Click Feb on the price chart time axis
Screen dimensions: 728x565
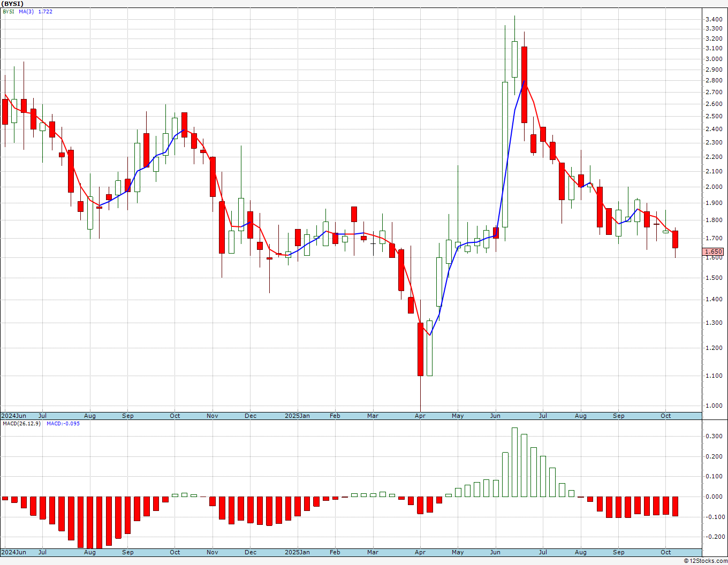(335, 416)
